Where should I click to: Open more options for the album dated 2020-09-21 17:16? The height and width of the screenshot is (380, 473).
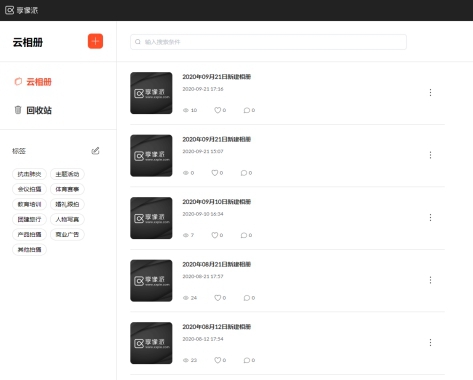point(430,93)
